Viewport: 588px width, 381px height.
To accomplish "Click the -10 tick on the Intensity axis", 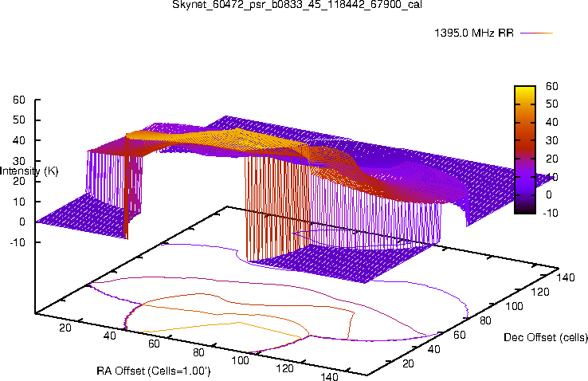I will pos(18,242).
